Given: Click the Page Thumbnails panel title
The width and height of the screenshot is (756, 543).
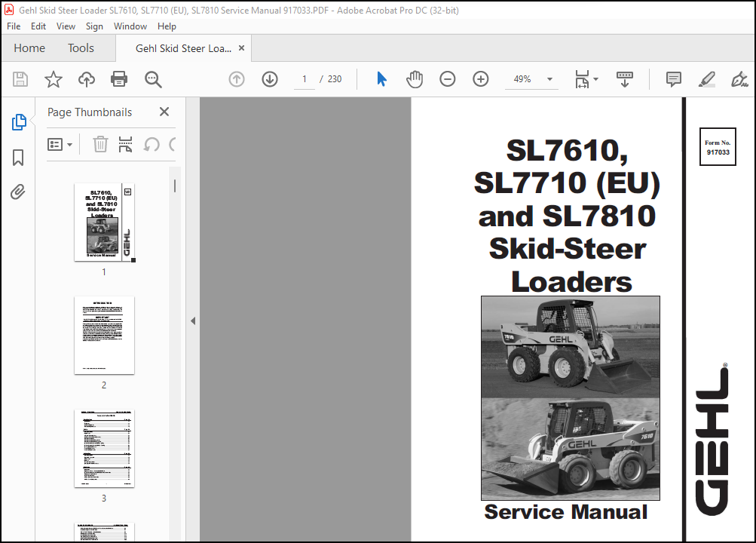Looking at the screenshot, I should [x=90, y=112].
